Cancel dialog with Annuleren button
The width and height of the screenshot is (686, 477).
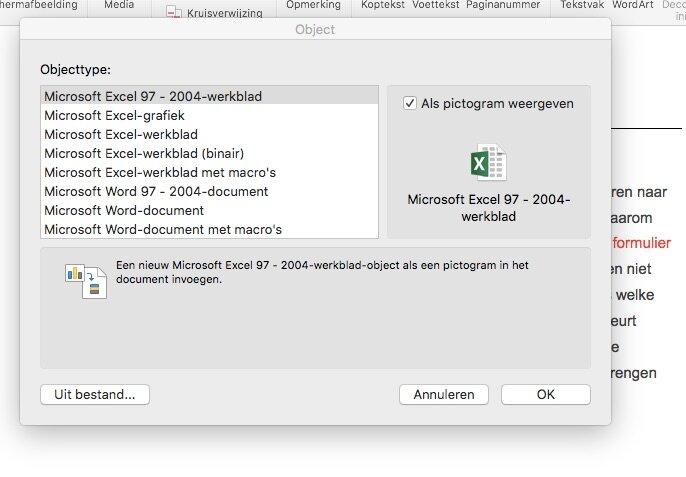pos(443,394)
